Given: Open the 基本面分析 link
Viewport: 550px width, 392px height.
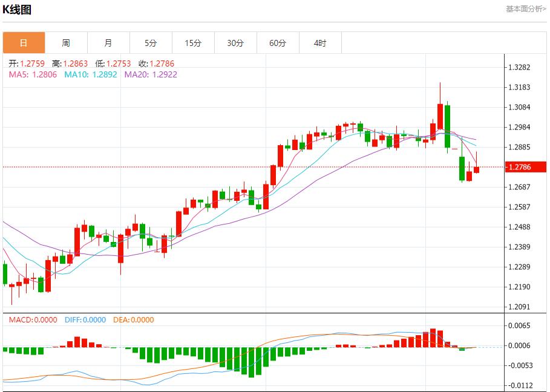Looking at the screenshot, I should (x=525, y=8).
